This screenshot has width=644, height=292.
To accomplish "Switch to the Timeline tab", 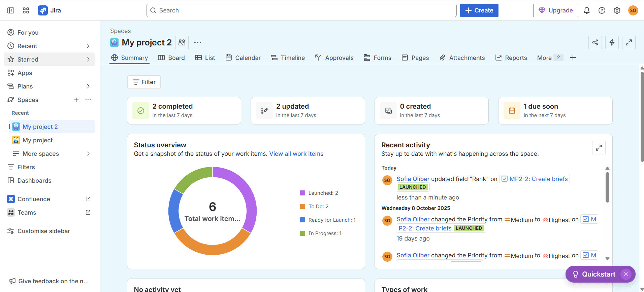I will (288, 58).
